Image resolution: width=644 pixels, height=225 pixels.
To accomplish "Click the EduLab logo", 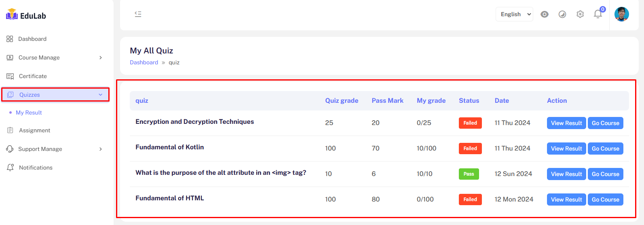I will (x=26, y=15).
